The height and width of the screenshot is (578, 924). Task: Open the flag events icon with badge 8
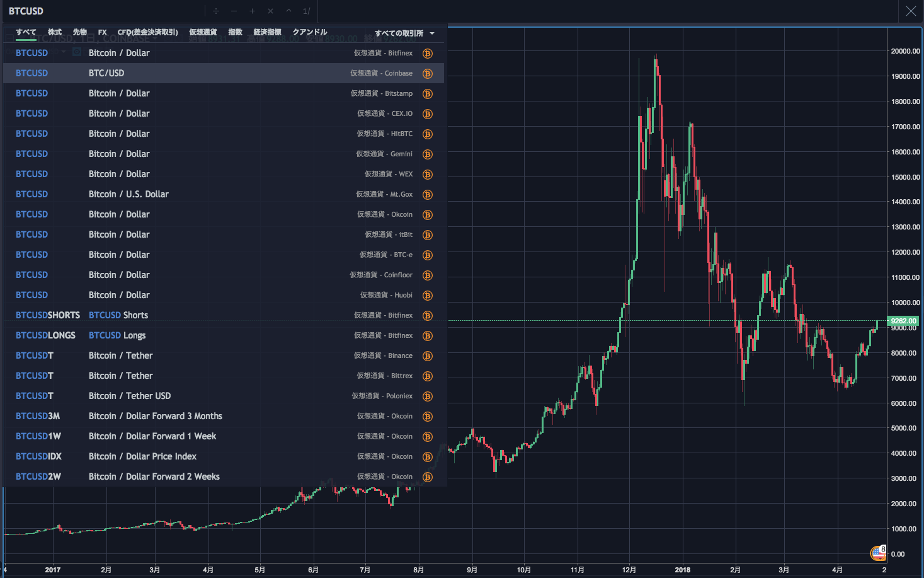pos(879,553)
